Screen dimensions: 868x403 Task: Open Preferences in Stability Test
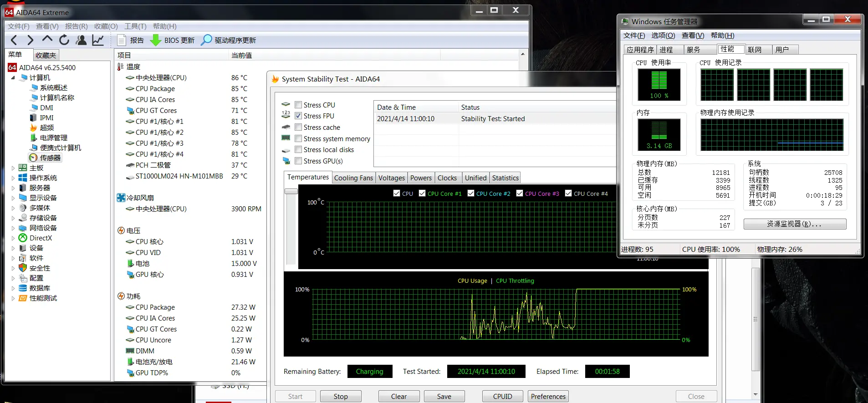548,396
